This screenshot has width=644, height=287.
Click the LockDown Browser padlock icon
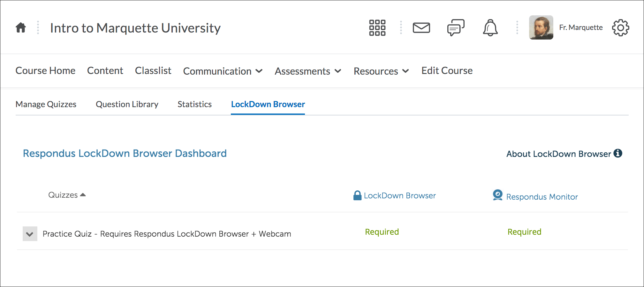[357, 195]
